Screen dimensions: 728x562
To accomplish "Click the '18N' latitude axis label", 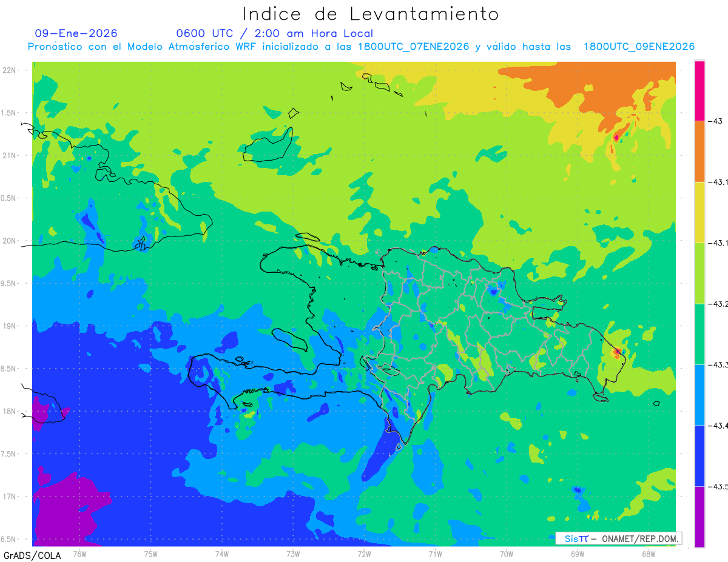I will pyautogui.click(x=9, y=412).
